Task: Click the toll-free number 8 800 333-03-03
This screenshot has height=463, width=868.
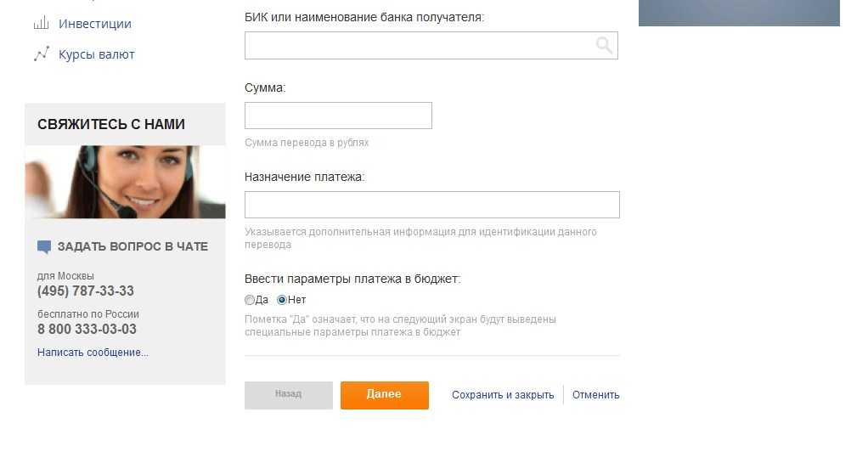Action: (x=87, y=330)
